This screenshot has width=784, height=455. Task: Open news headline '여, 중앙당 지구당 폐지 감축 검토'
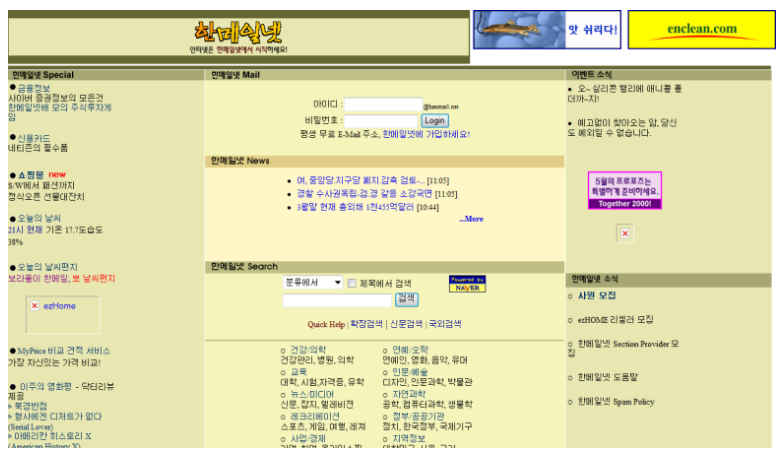click(360, 180)
